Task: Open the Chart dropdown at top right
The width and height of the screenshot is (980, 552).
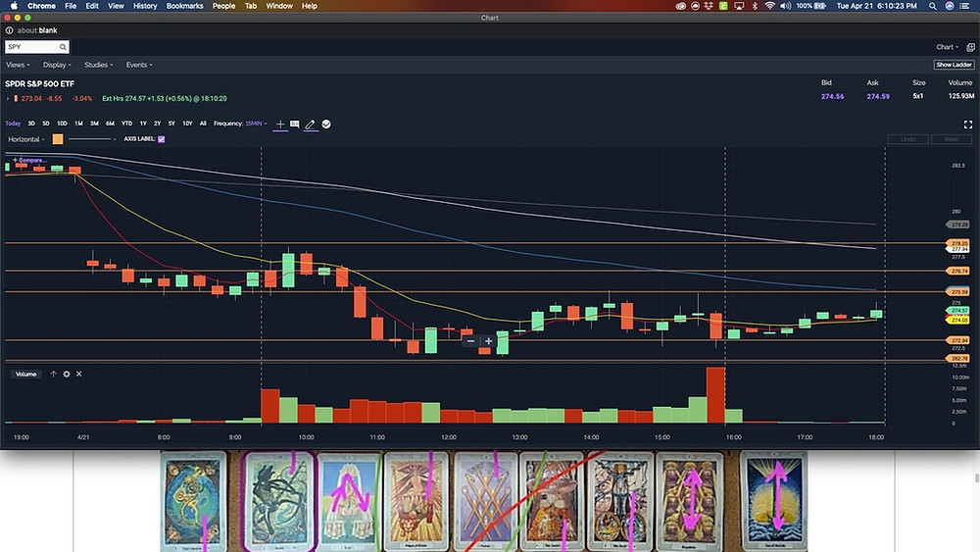Action: point(947,47)
